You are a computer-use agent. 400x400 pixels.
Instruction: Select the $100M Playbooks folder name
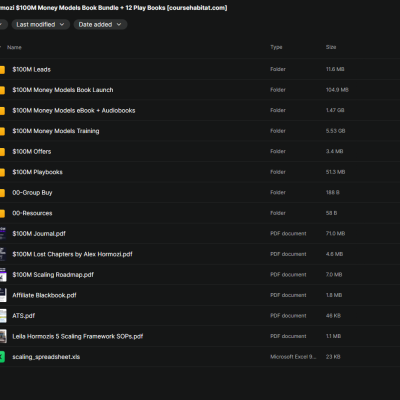coord(37,172)
